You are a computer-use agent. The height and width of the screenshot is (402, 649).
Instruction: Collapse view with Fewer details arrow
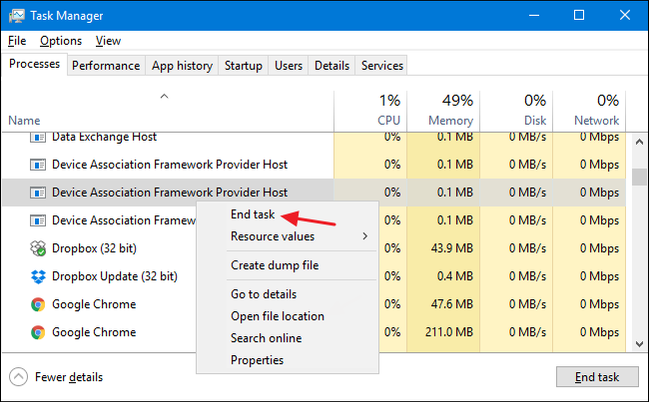[x=19, y=377]
